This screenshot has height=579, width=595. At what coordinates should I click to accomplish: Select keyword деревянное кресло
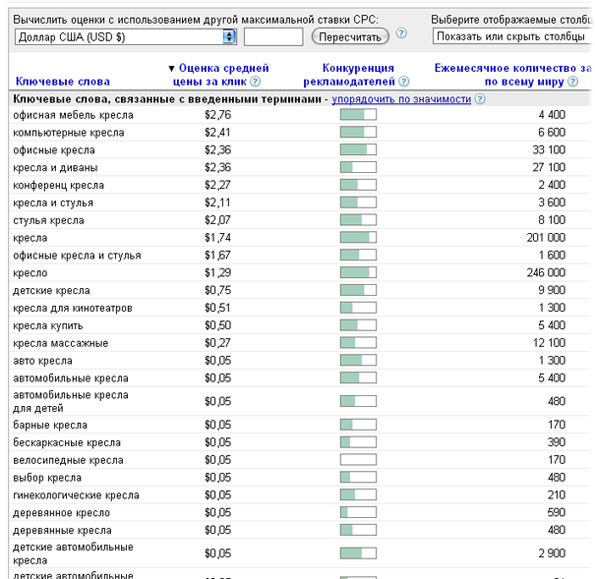click(61, 513)
